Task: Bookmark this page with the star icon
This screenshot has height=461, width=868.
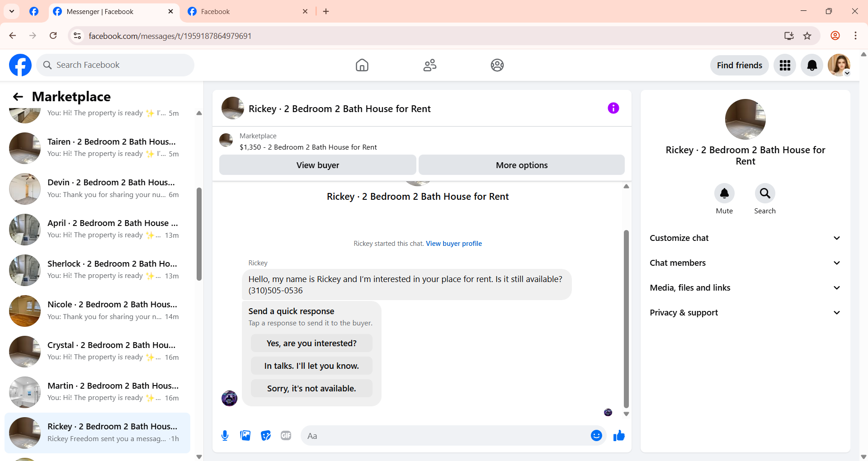Action: point(807,36)
